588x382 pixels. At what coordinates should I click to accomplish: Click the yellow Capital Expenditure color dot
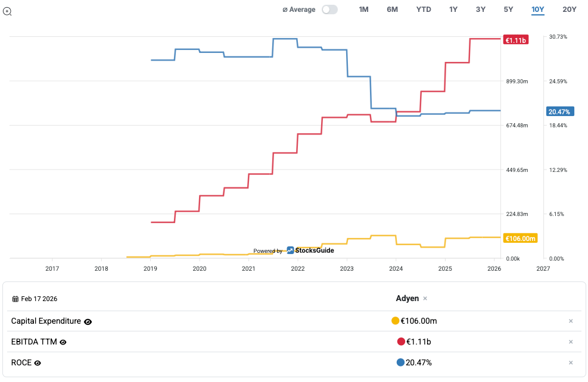395,321
